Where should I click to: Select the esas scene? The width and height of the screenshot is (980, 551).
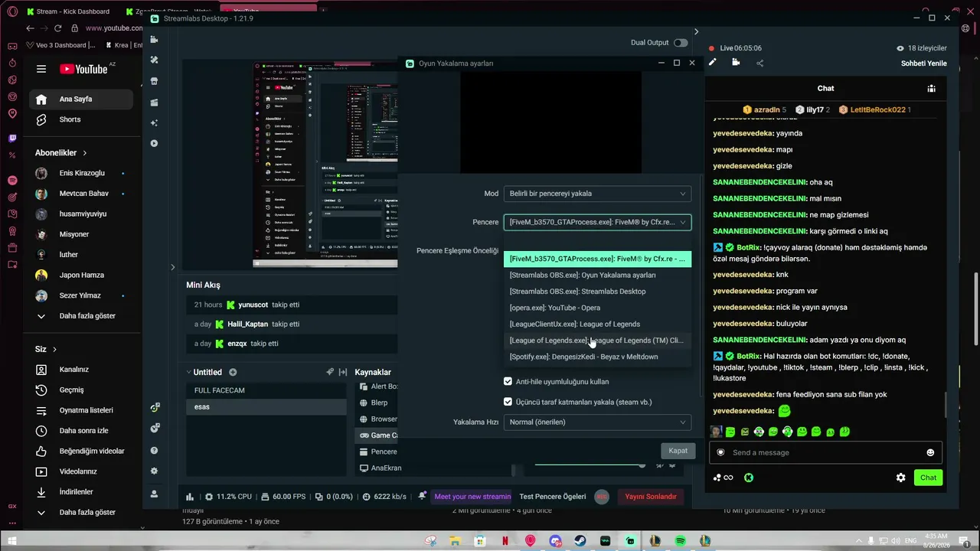coord(265,407)
